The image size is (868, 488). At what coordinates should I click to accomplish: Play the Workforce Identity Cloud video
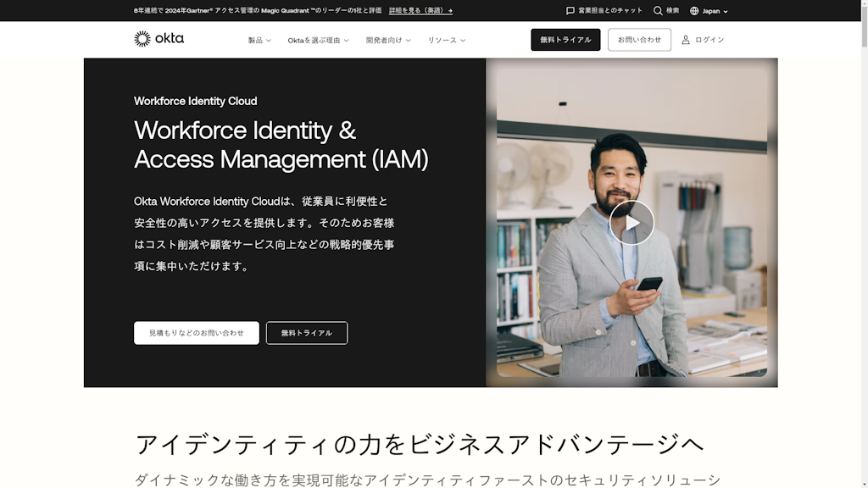pos(632,222)
